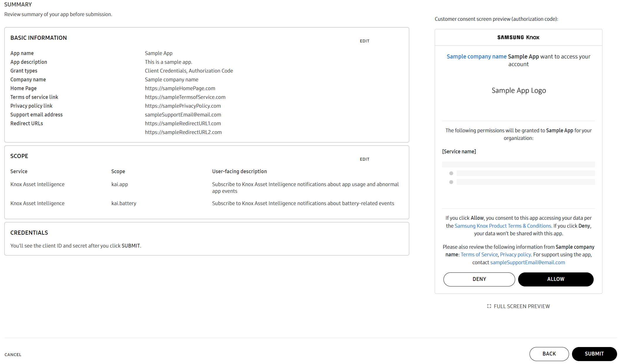The width and height of the screenshot is (620, 364).
Task: Click the first permission bullet placeholder
Action: (451, 173)
